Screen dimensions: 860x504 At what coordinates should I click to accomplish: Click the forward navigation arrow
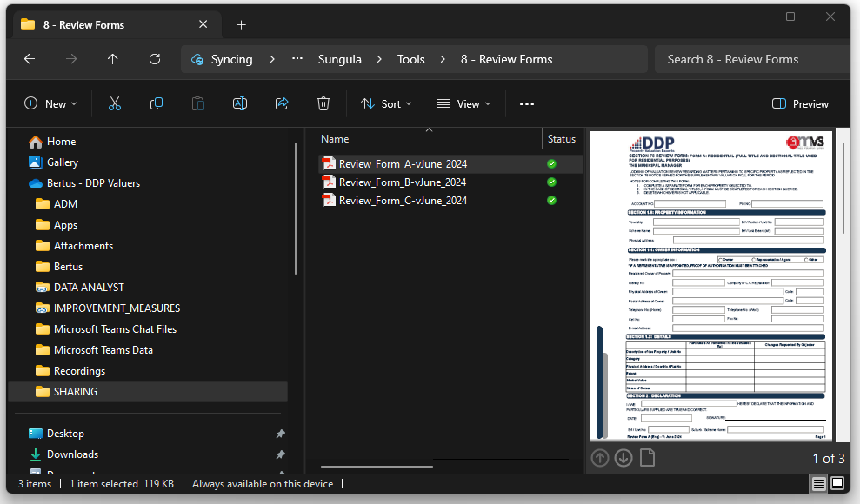click(x=71, y=59)
